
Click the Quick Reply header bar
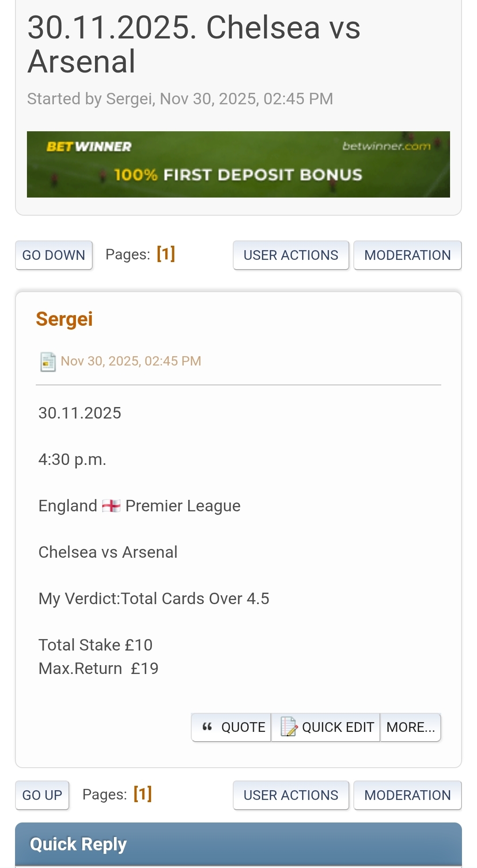238,844
